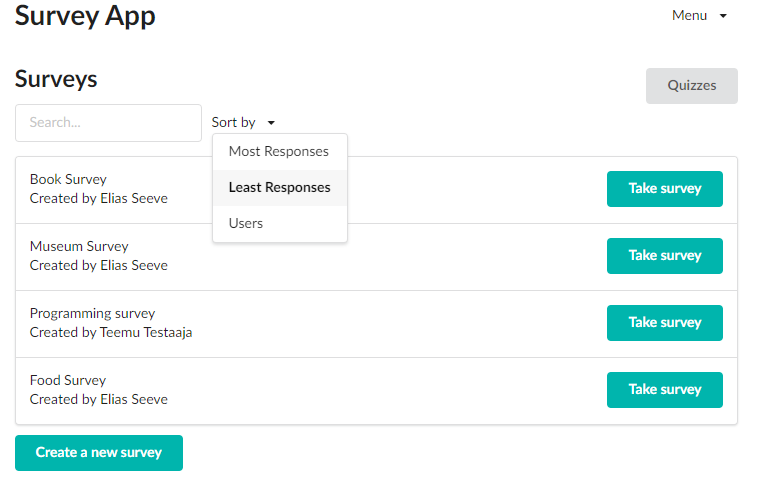The width and height of the screenshot is (769, 481).
Task: Take the Food Survey
Action: tap(665, 390)
